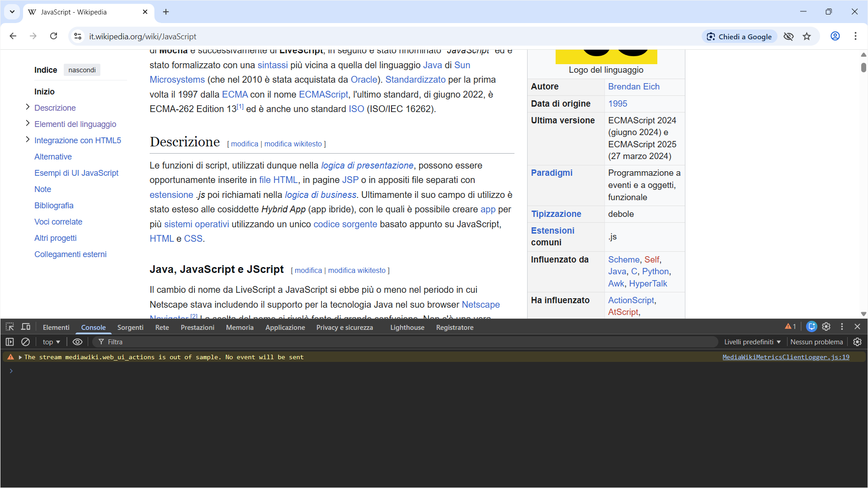Click the inspect element picker icon
Screen dimensions: 868x488
click(10, 327)
